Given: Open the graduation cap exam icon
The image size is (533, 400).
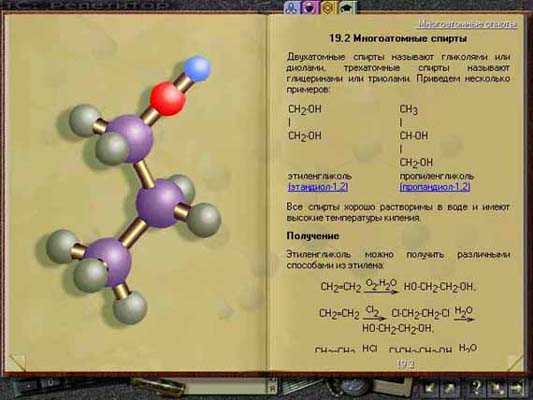Looking at the screenshot, I should coord(347,7).
